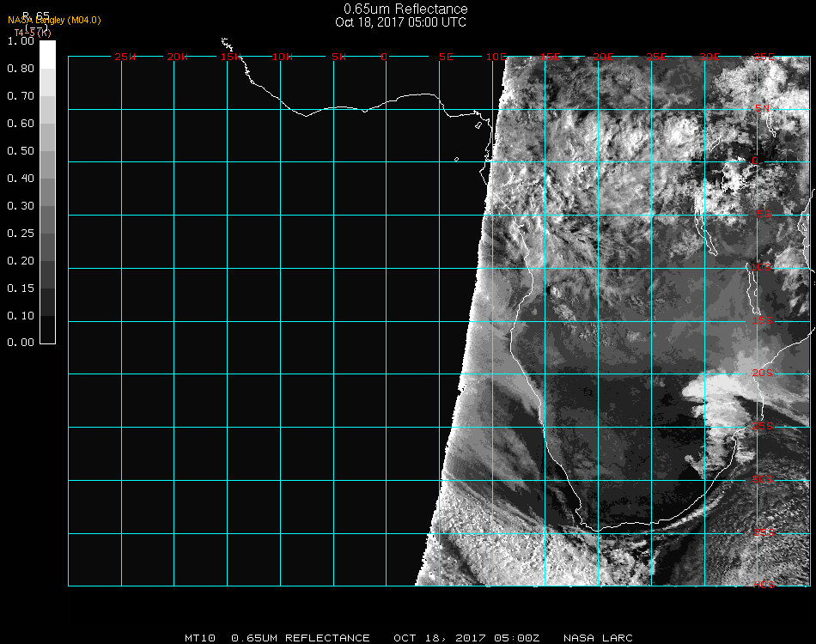Click 'MT10' in the footer caption
The height and width of the screenshot is (644, 816).
pyautogui.click(x=200, y=638)
